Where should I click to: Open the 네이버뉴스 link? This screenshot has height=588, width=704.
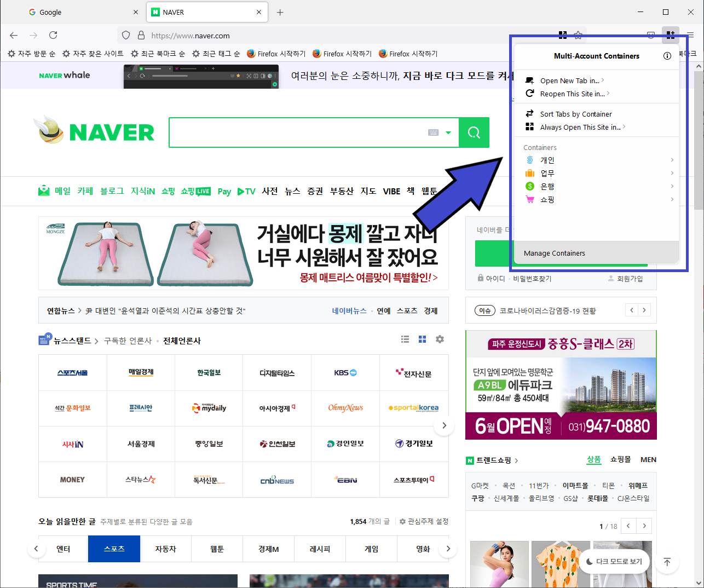pos(349,310)
